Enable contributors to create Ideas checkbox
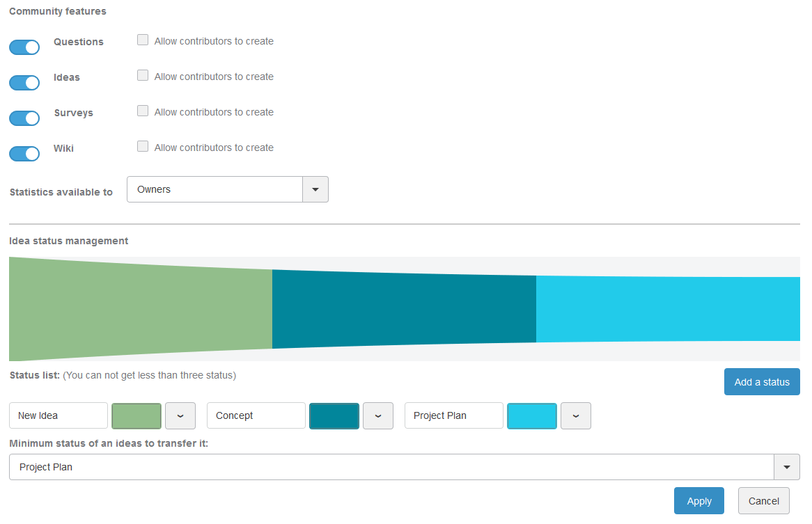 coord(143,76)
